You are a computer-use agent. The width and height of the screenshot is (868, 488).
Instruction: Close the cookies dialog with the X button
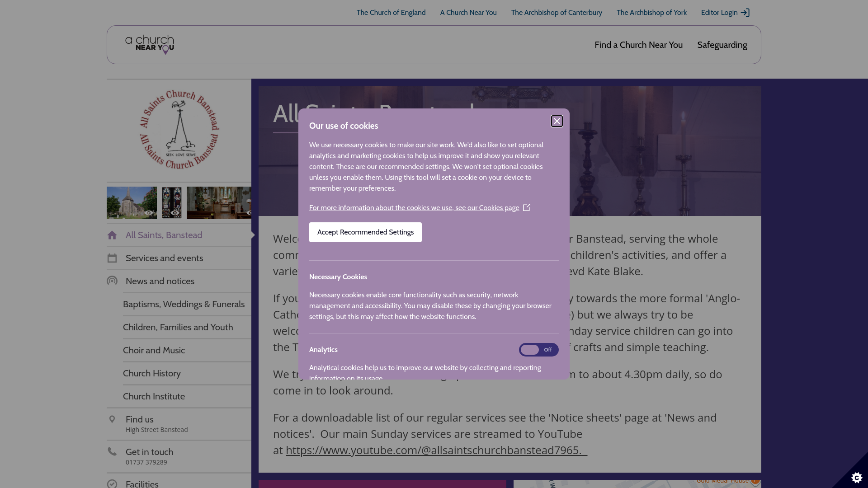pos(557,121)
